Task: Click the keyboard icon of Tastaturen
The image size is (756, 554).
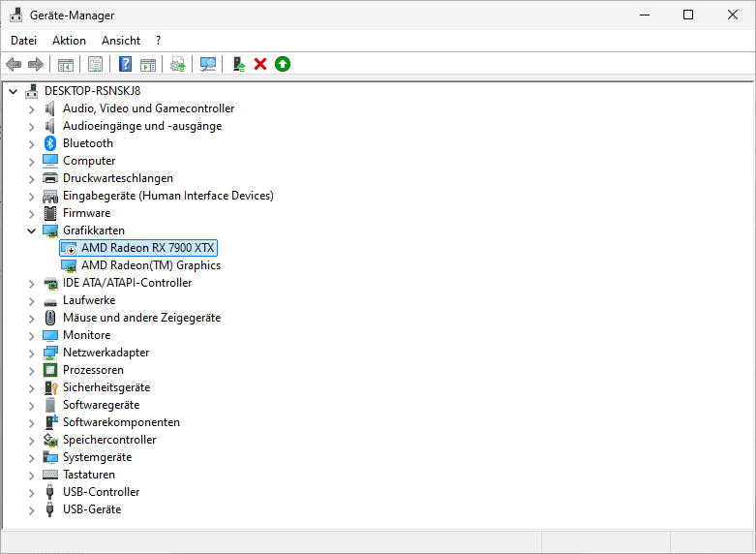Action: 50,475
